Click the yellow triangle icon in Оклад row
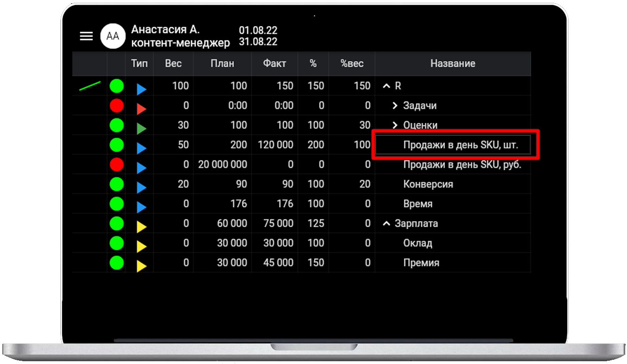627x364 pixels. [141, 246]
